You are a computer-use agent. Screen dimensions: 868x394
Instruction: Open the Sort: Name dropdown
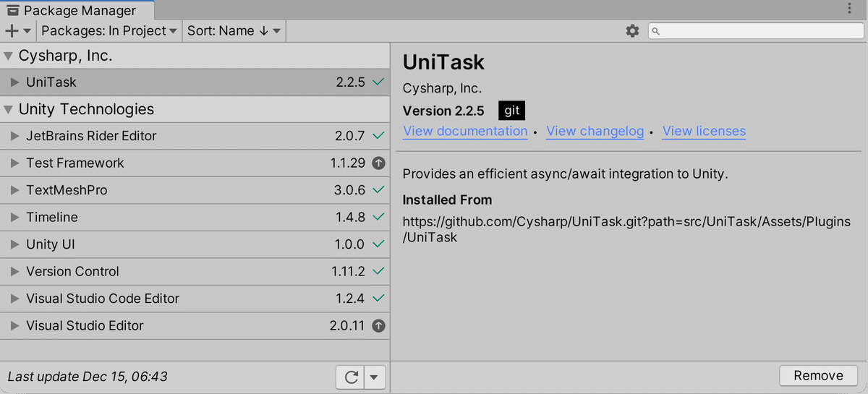tap(234, 31)
